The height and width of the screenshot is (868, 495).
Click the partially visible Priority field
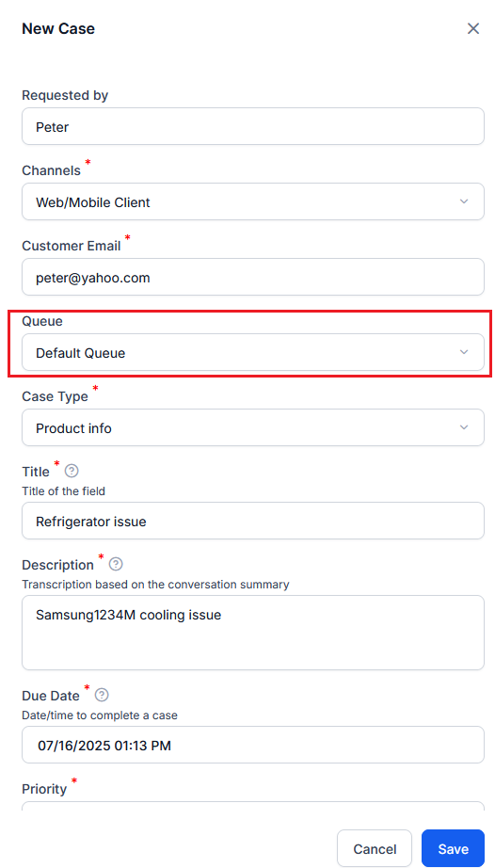(x=253, y=806)
